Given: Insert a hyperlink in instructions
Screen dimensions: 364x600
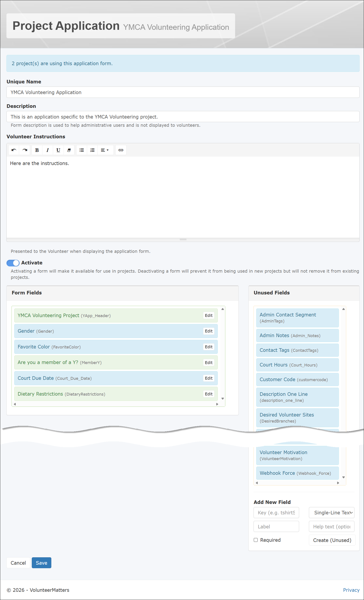Looking at the screenshot, I should [x=121, y=150].
